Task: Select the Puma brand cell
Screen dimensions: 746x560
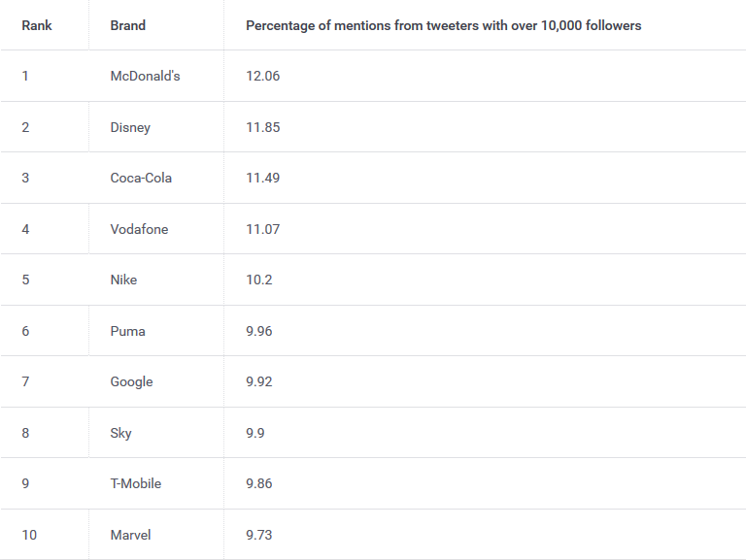Action: tap(127, 331)
